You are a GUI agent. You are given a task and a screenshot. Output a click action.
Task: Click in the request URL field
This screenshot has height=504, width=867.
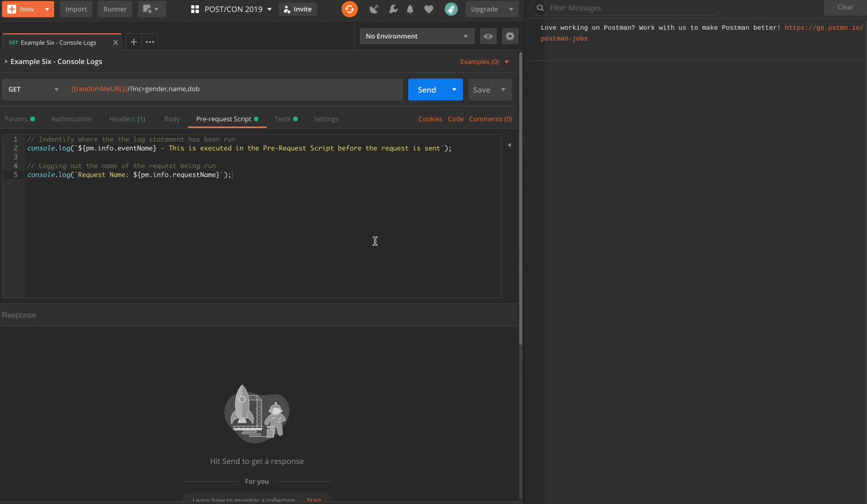click(234, 90)
